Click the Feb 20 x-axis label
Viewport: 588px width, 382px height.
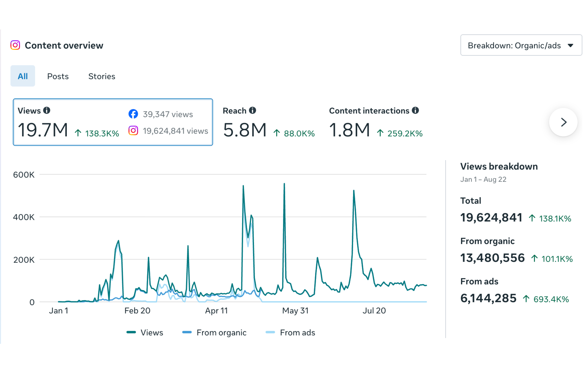click(137, 310)
